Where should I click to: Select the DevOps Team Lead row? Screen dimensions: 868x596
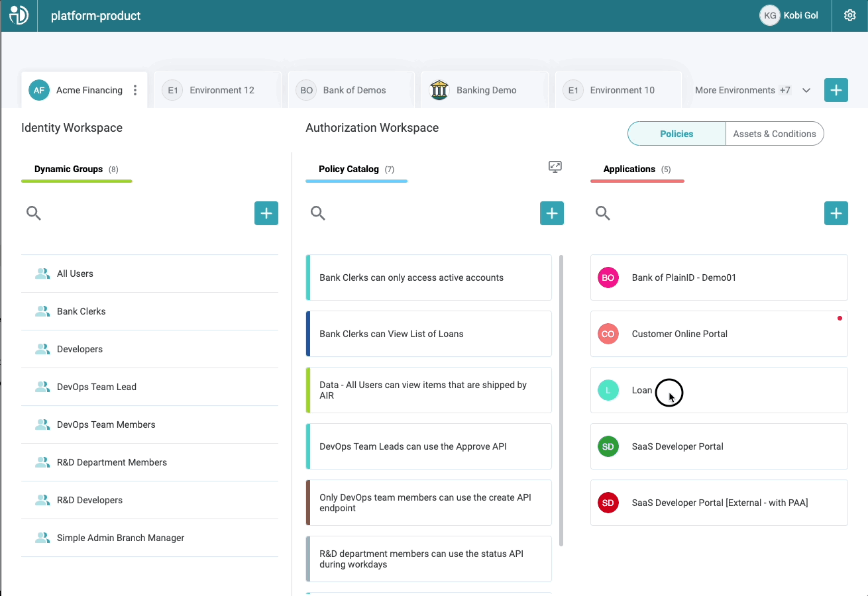point(150,387)
